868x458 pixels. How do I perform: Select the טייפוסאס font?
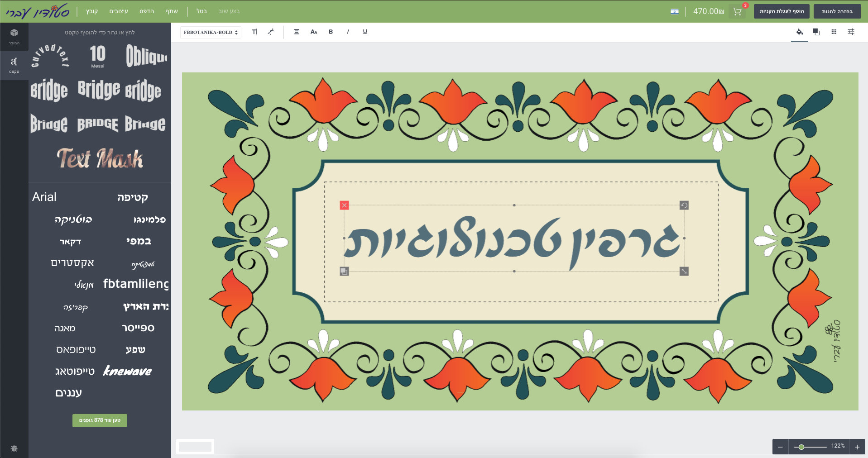[x=76, y=350]
